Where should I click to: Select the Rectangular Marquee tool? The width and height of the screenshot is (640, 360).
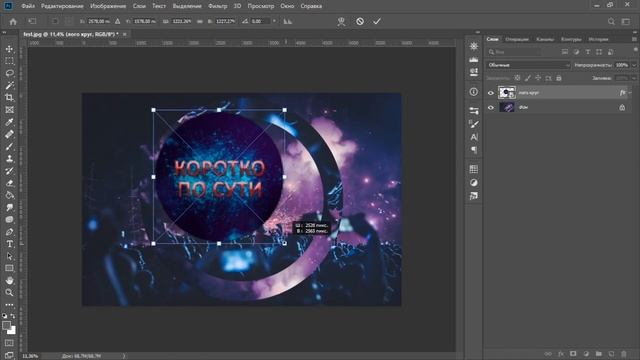tap(9, 61)
